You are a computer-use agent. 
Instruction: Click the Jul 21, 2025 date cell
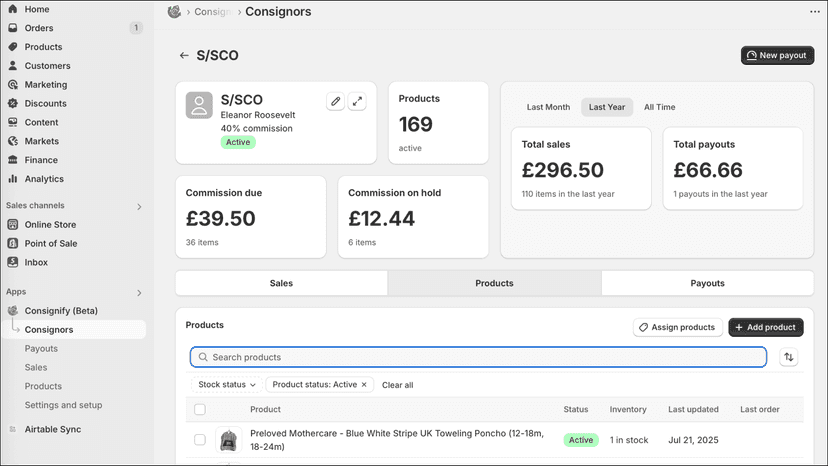click(x=693, y=440)
